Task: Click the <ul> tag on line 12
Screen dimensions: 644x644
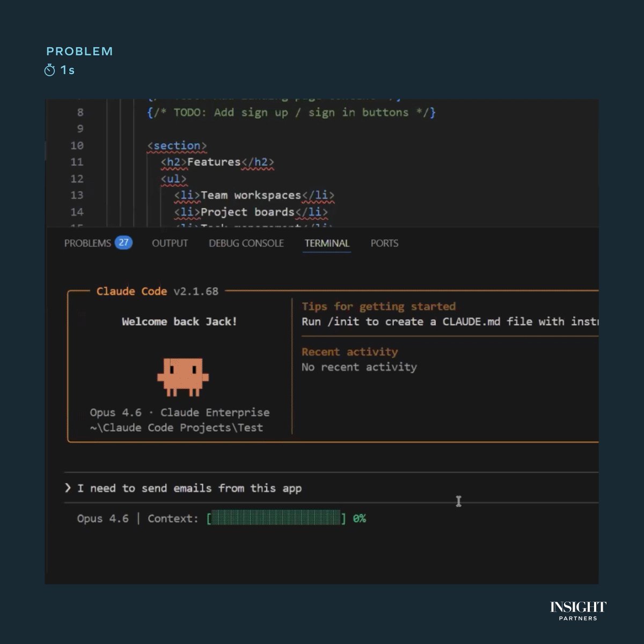Action: tap(173, 179)
